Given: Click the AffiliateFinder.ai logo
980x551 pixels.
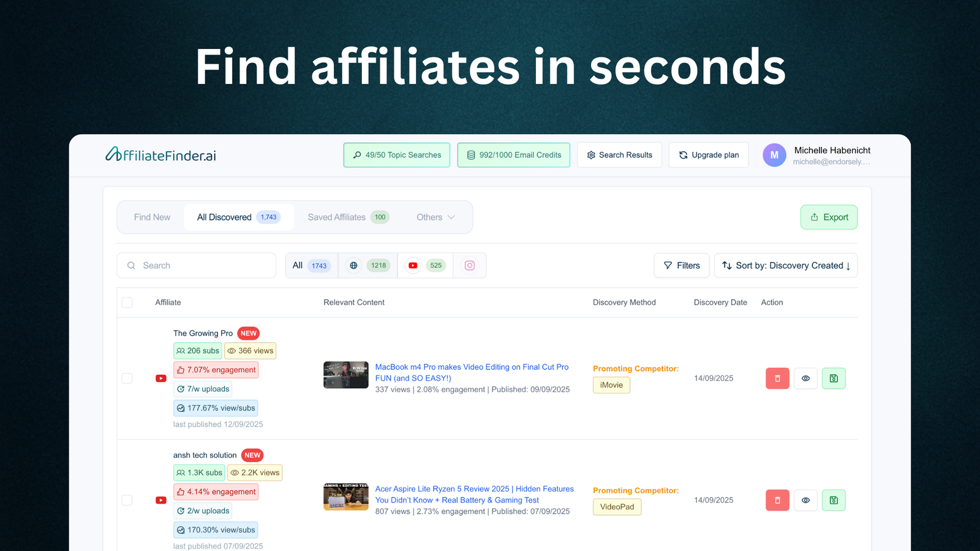Looking at the screenshot, I should click(x=160, y=155).
